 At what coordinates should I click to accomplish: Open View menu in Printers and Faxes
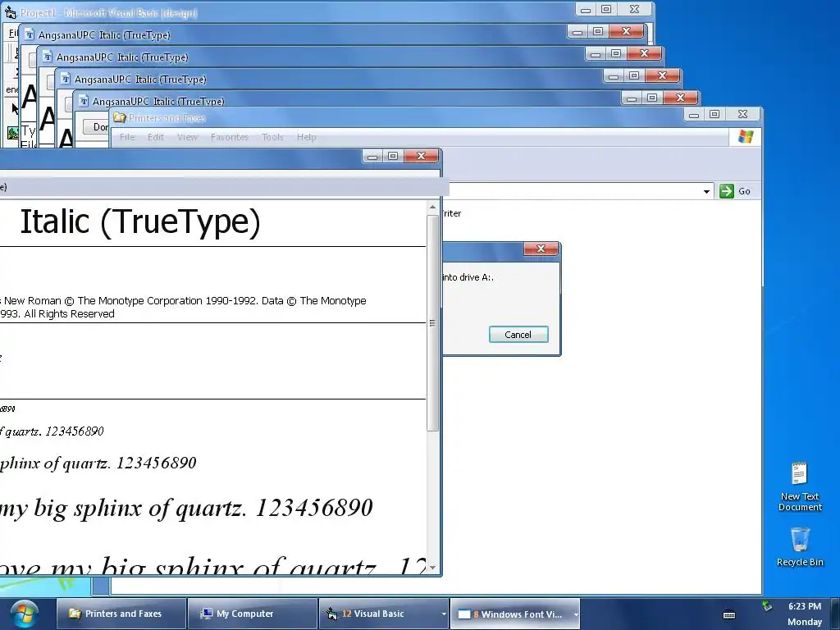188,137
